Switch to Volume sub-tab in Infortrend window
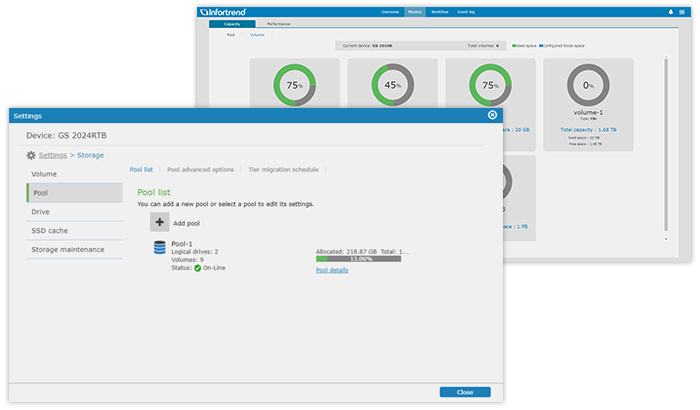This screenshot has width=700, height=410. pos(257,35)
